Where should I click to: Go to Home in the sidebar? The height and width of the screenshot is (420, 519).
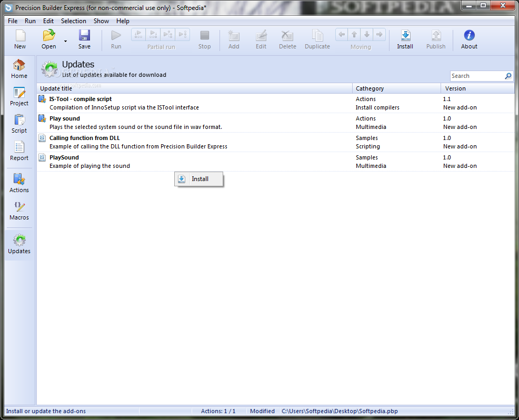19,69
